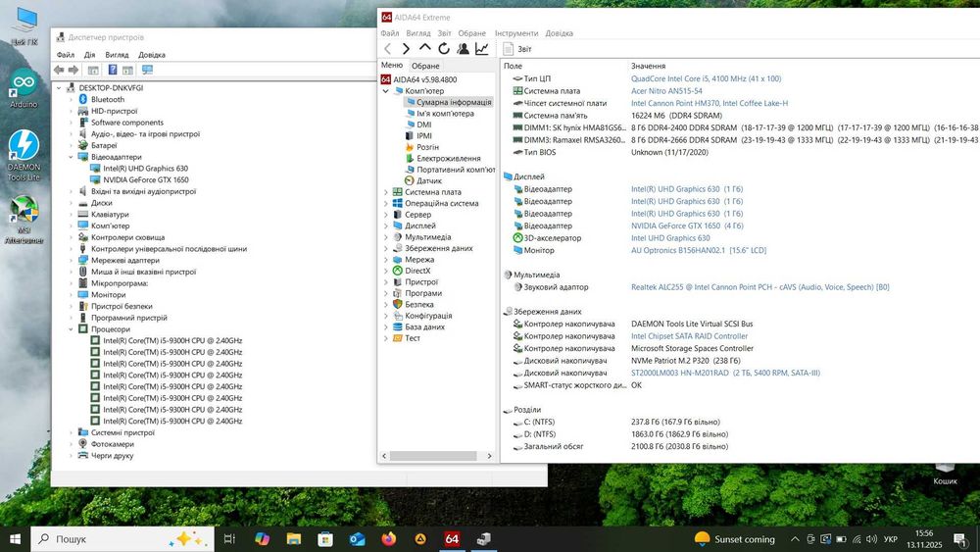Switch to the Меню tab
Screen dimensions: 980x552
(392, 65)
